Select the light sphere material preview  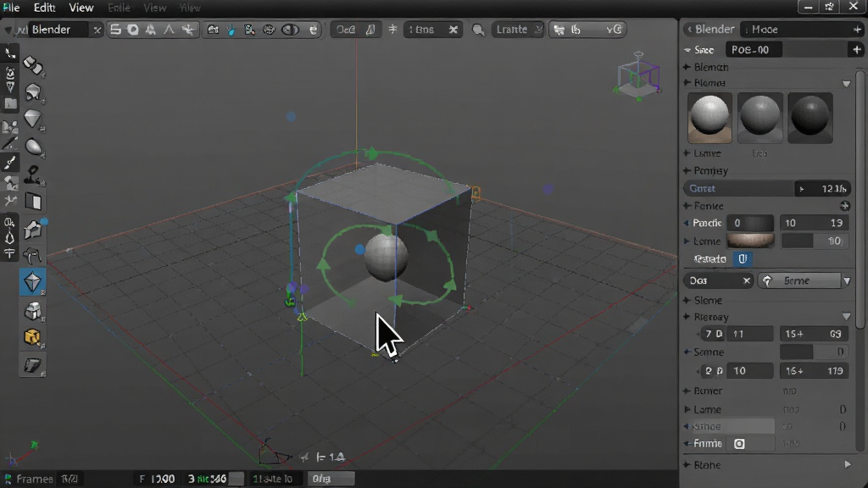pos(709,118)
